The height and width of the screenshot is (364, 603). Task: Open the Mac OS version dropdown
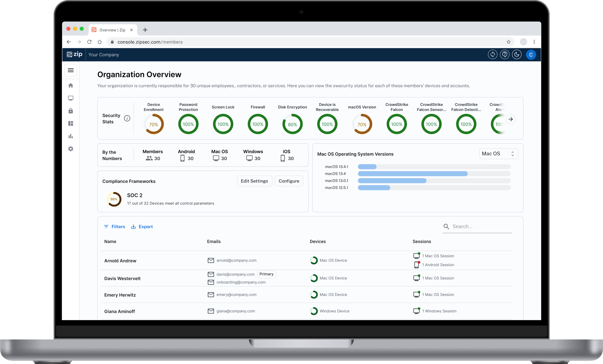pos(498,154)
